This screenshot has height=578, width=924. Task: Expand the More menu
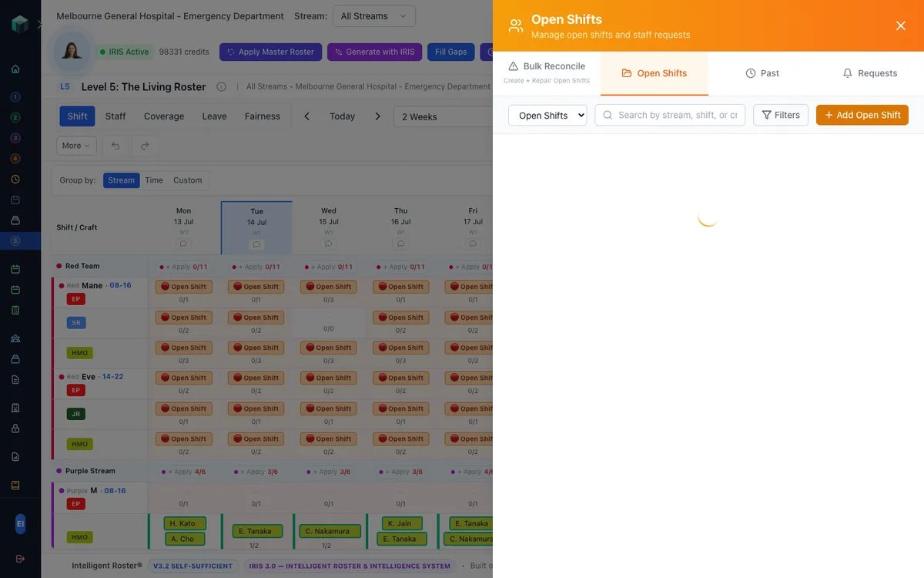click(76, 146)
